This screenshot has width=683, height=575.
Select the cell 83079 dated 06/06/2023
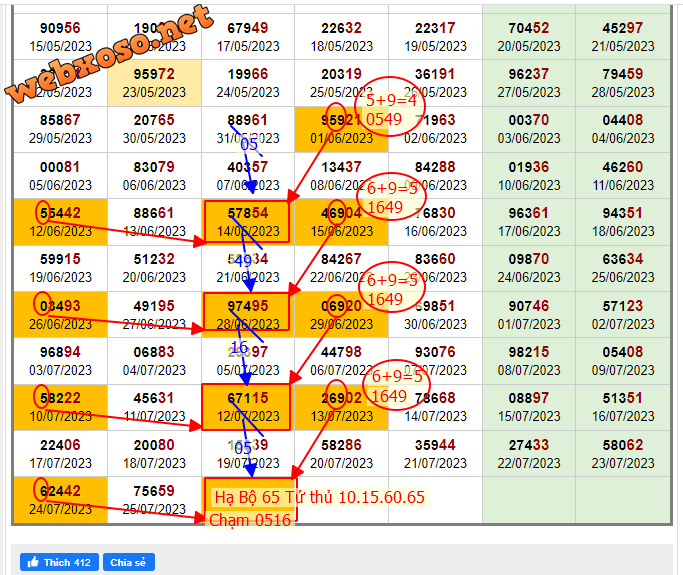pos(154,176)
